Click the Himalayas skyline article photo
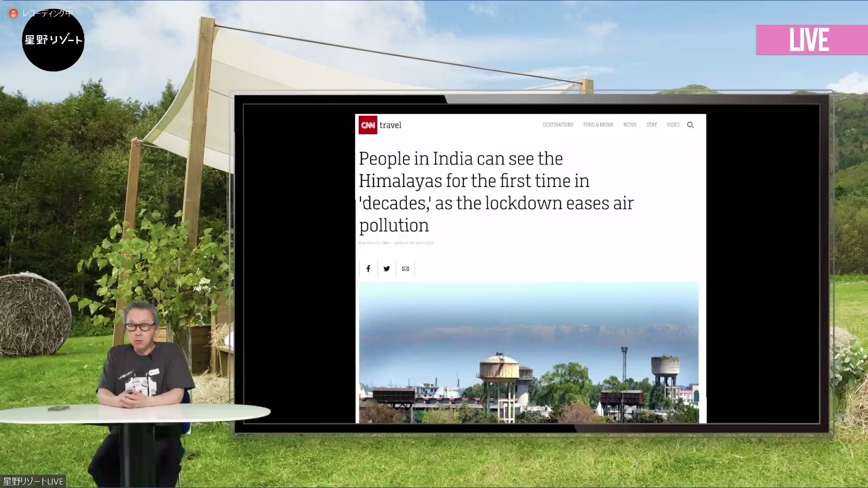868x488 pixels. (x=528, y=352)
